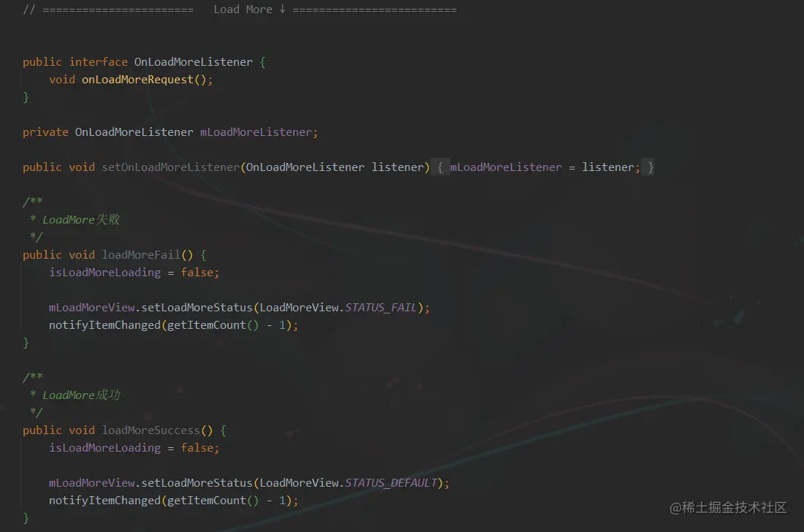This screenshot has width=804, height=532.
Task: Click the 'onLoadMoreRequest()' method name
Action: coord(144,80)
